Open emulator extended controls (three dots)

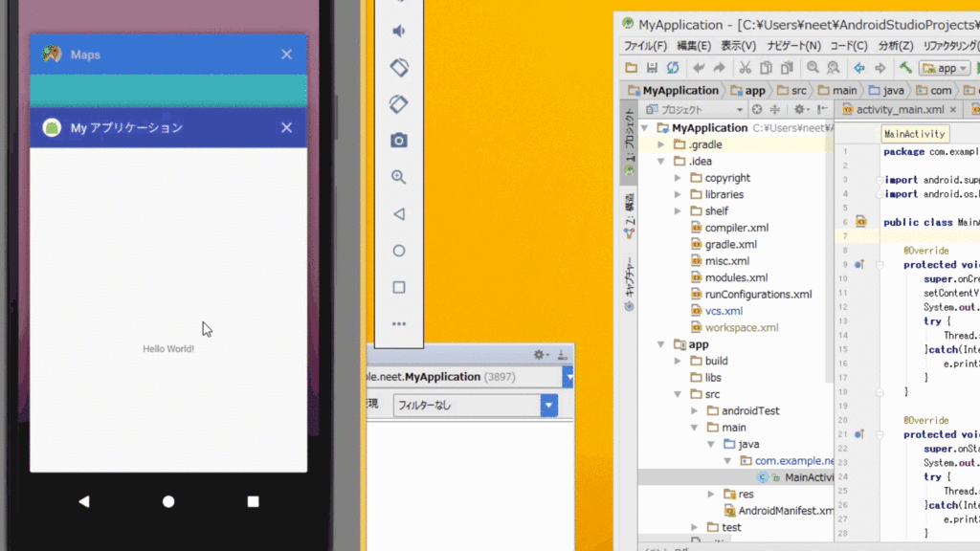[399, 323]
